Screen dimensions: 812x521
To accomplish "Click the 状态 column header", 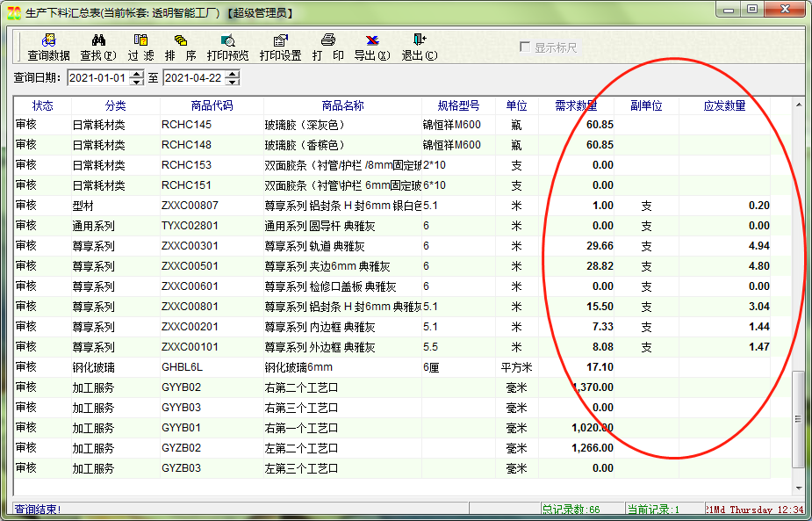I will coord(42,105).
